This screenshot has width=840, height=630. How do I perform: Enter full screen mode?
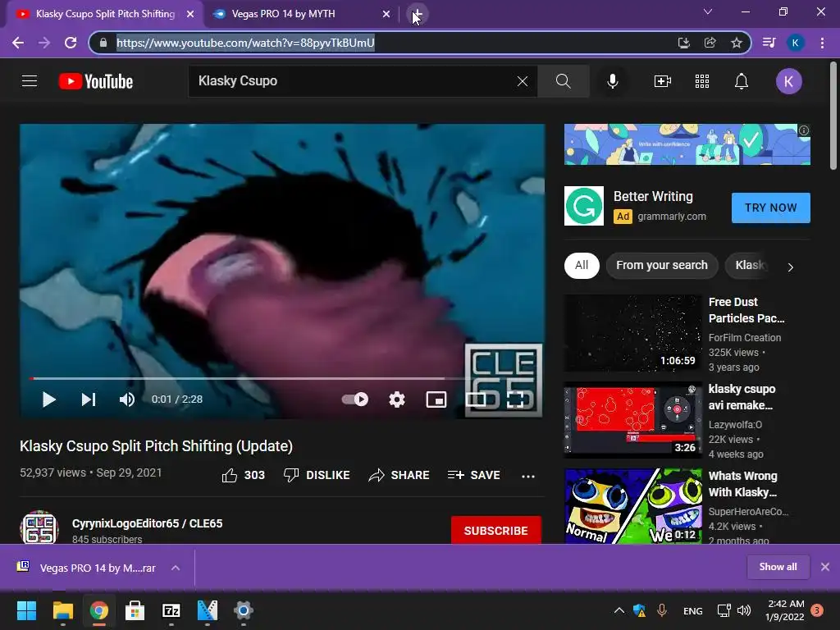(515, 399)
